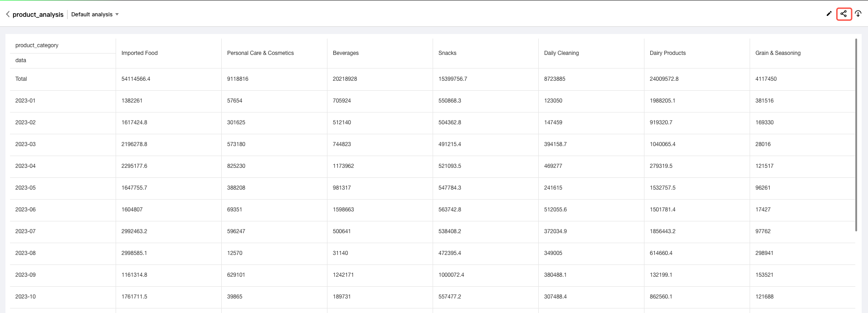Select the Dairy Products column header
The width and height of the screenshot is (868, 313).
tap(668, 53)
